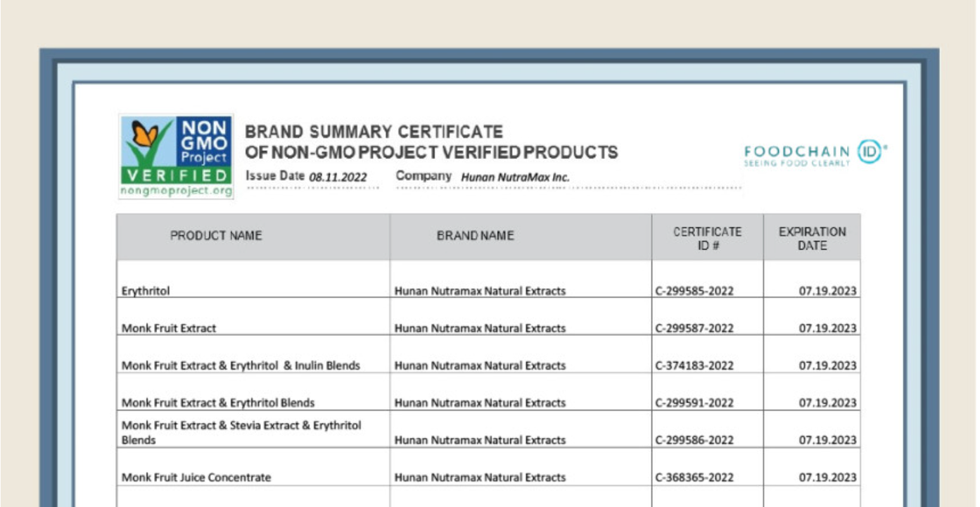Click the PRODUCT NAME column header
The width and height of the screenshot is (980, 507).
(216, 236)
